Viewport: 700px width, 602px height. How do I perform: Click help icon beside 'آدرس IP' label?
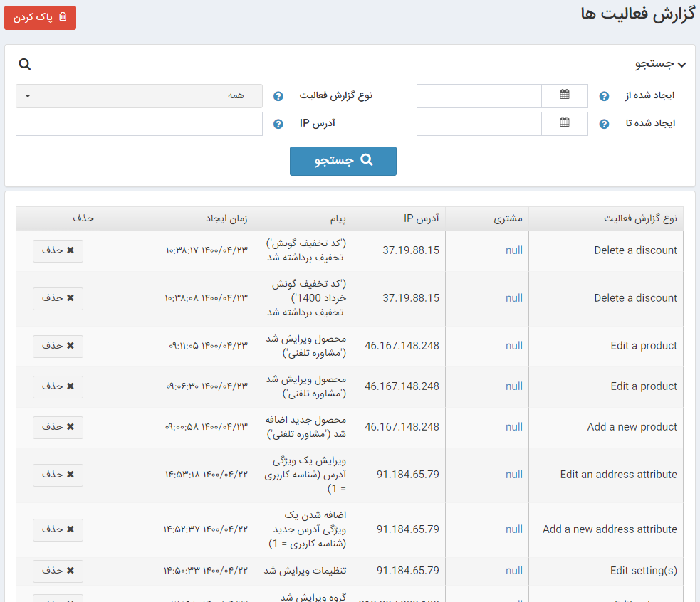[x=278, y=124]
